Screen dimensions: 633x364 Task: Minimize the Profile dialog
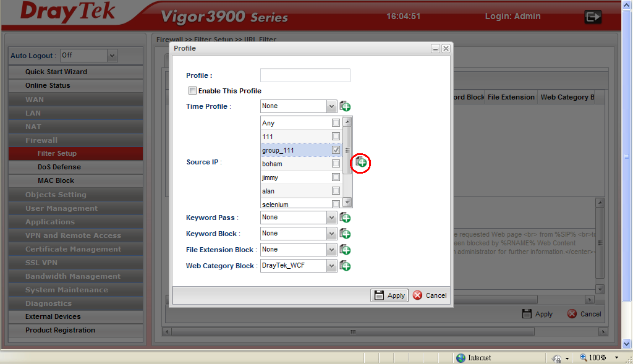click(435, 49)
